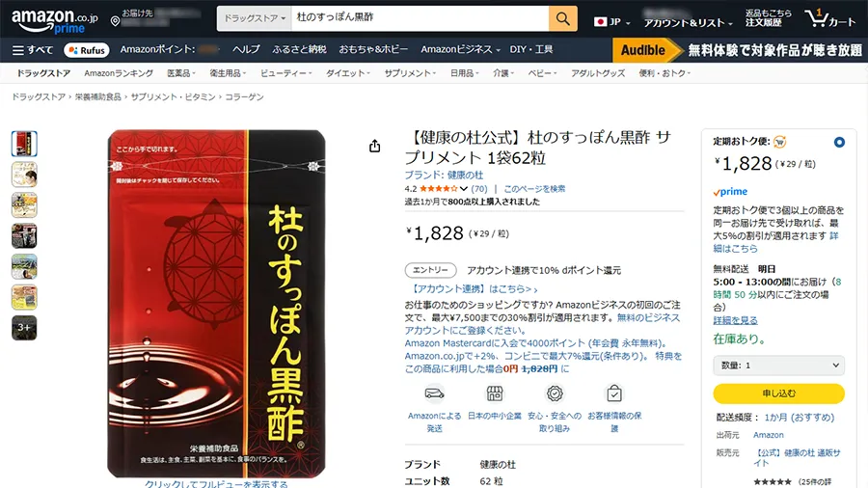Expand the ドラッグストア search category dropdown
Screen dimensions: 868x488
(255, 18)
